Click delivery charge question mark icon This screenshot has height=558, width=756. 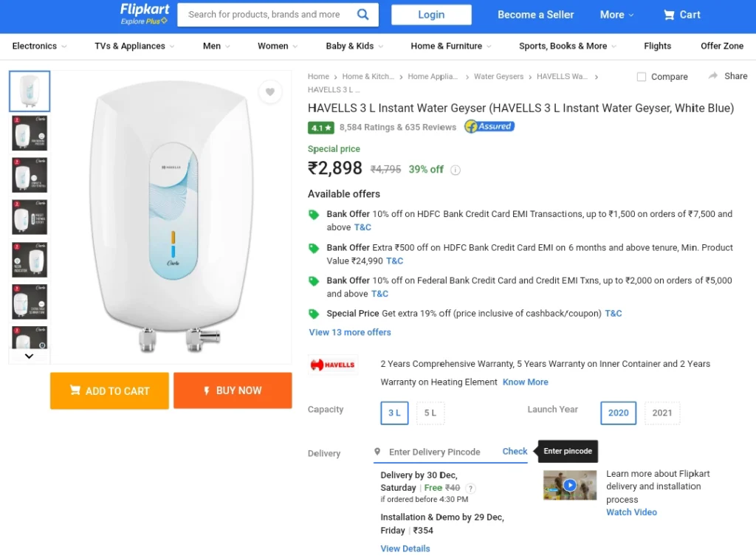(471, 488)
